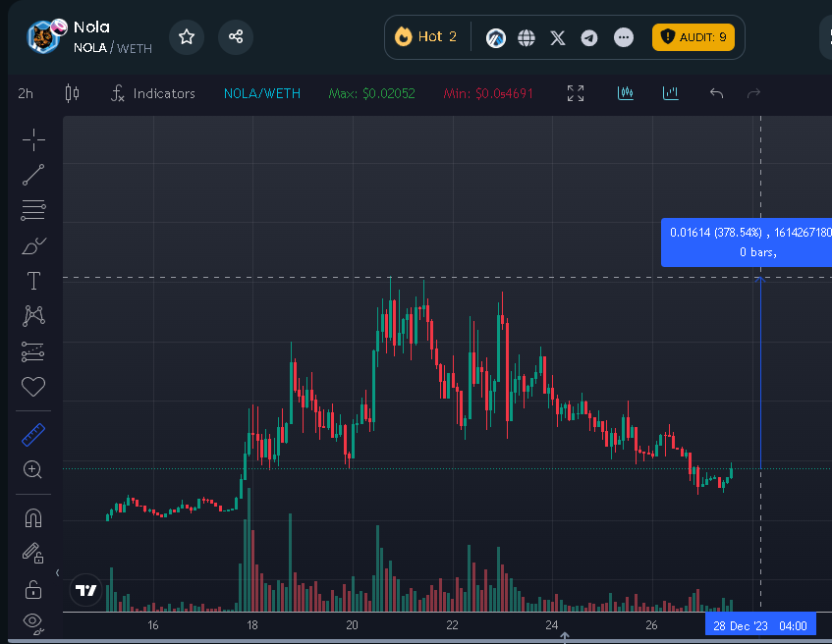The height and width of the screenshot is (644, 832).
Task: Click the measurement tooltip showing 378.54%
Action: click(746, 242)
